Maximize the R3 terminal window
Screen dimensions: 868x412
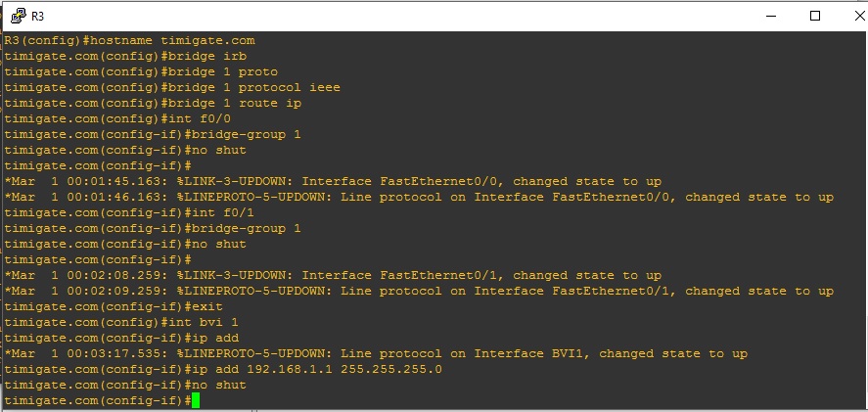814,16
